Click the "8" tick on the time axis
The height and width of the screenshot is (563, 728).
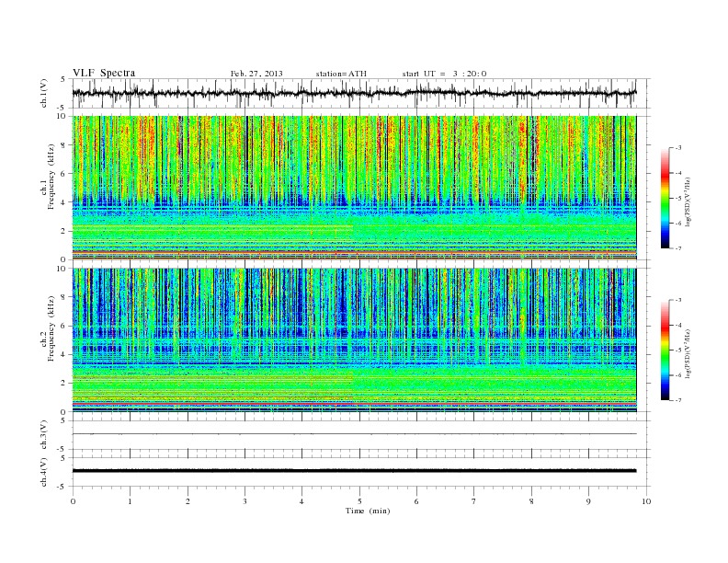pyautogui.click(x=531, y=501)
